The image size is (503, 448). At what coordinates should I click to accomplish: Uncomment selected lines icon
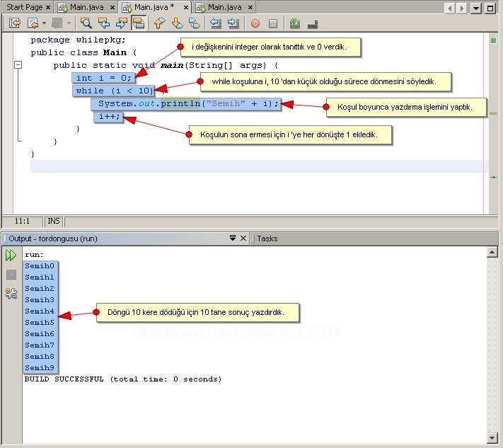313,24
